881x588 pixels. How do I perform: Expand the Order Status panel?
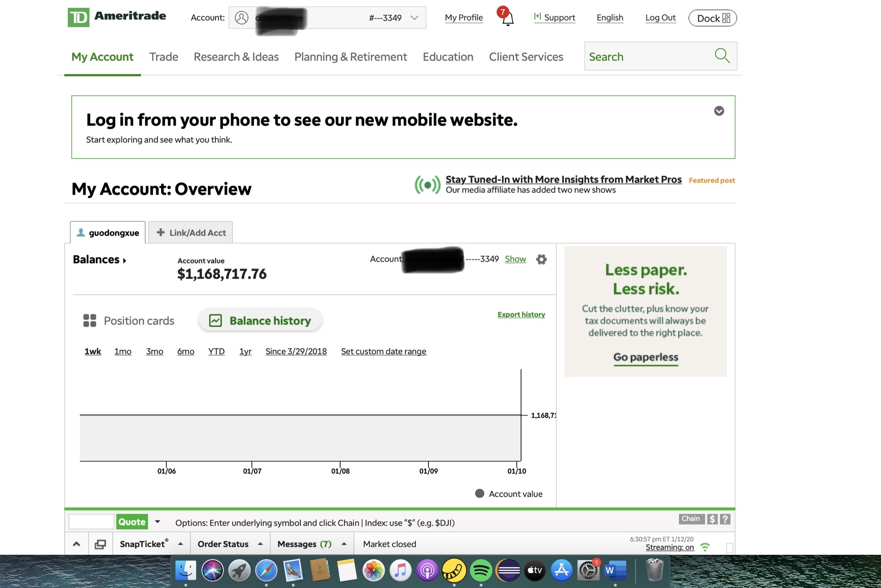click(x=260, y=544)
